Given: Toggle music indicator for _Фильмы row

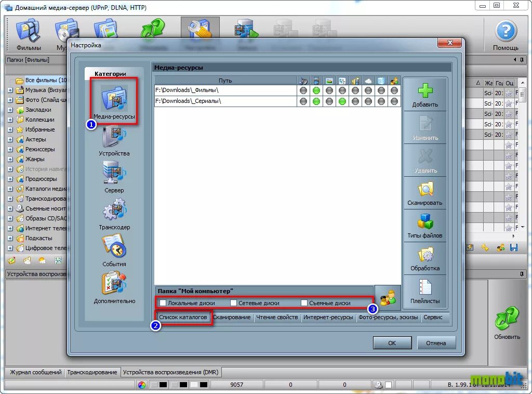Looking at the screenshot, I should pyautogui.click(x=303, y=90).
